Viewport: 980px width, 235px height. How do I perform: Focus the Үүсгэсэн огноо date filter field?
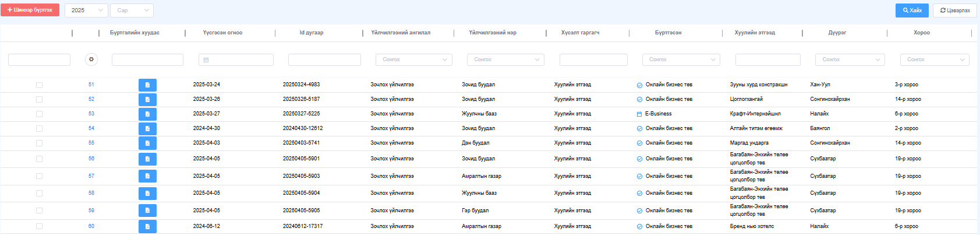tap(236, 59)
